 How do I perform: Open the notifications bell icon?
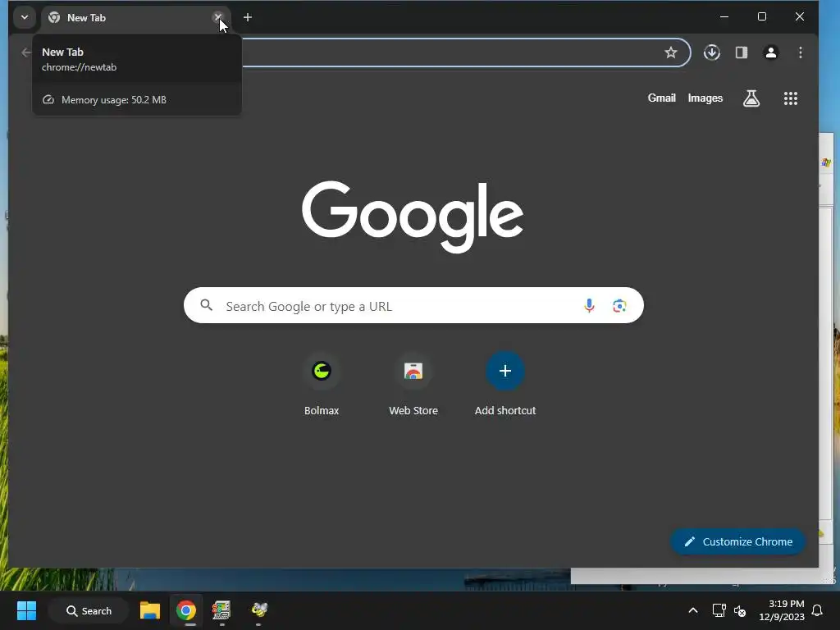coord(818,610)
